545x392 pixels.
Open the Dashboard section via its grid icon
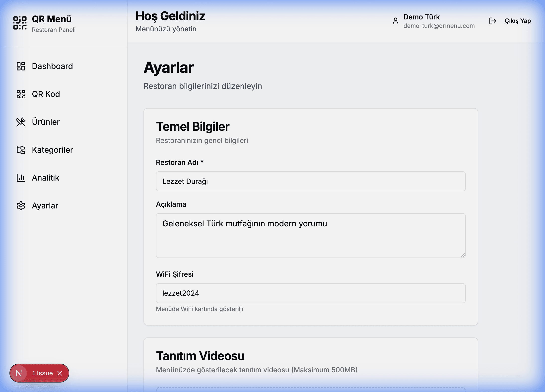21,66
